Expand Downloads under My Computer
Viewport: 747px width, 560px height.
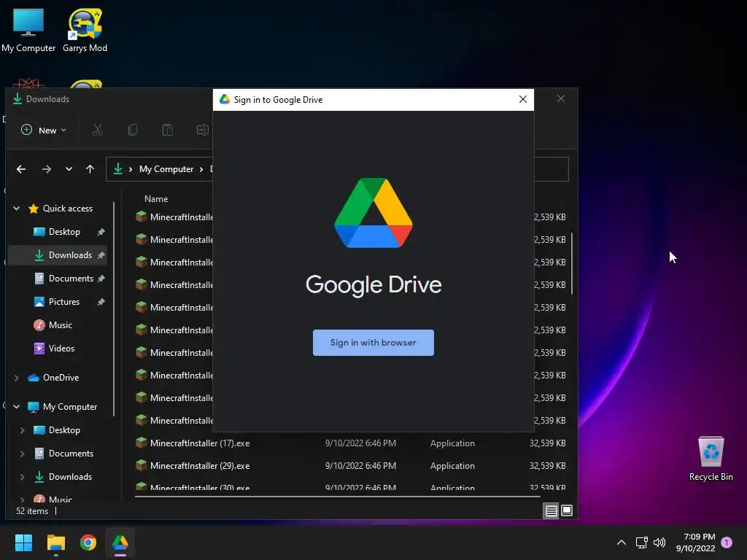[23, 477]
